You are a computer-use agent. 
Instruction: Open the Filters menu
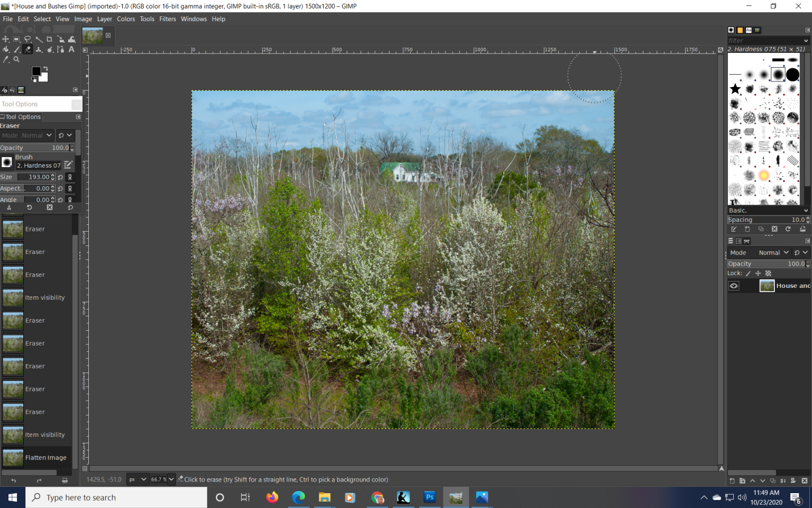[x=168, y=19]
